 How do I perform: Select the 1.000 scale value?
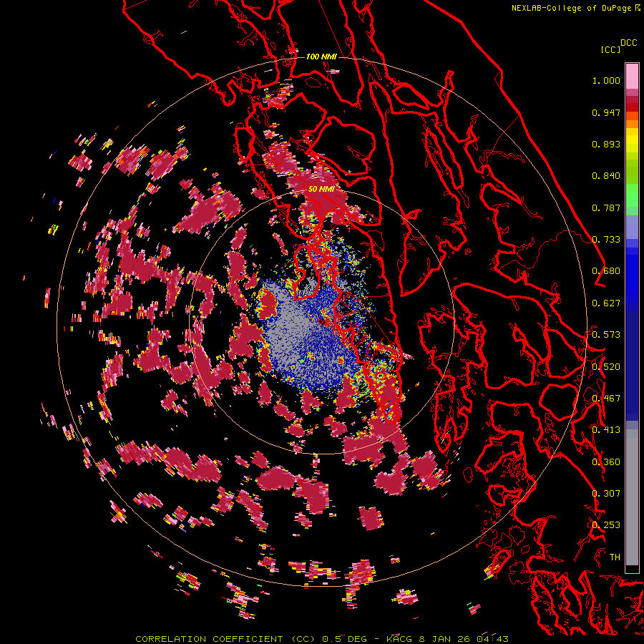[x=606, y=80]
